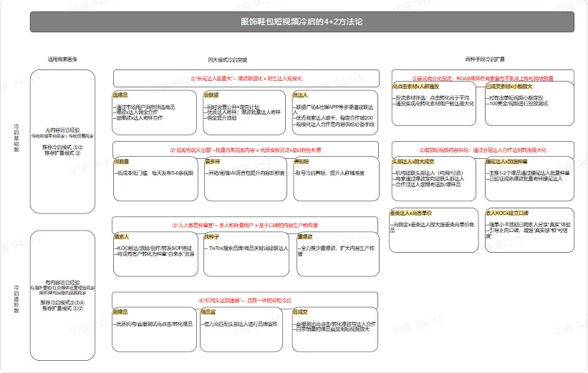This screenshot has width=588, height=373.
Task: Select the 要多样 box label
Action: (213, 162)
